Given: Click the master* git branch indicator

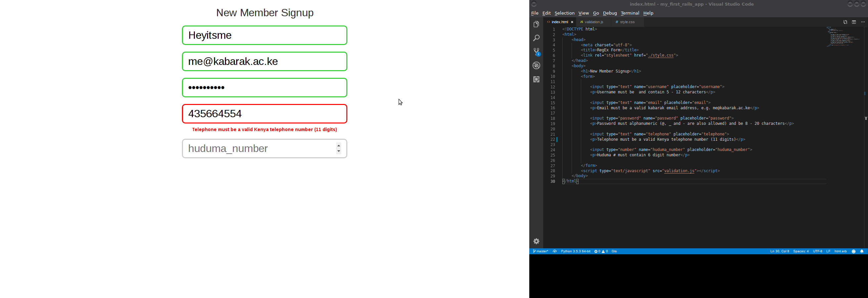Looking at the screenshot, I should point(541,252).
